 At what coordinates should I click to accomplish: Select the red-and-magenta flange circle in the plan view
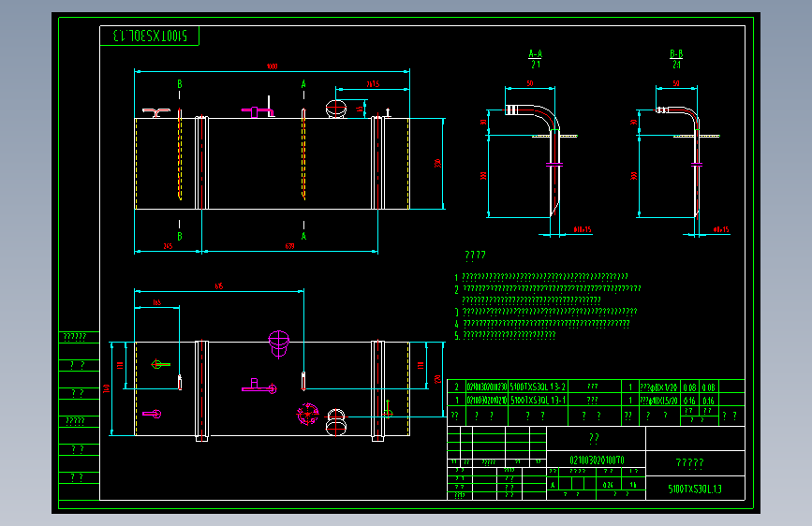click(x=307, y=415)
